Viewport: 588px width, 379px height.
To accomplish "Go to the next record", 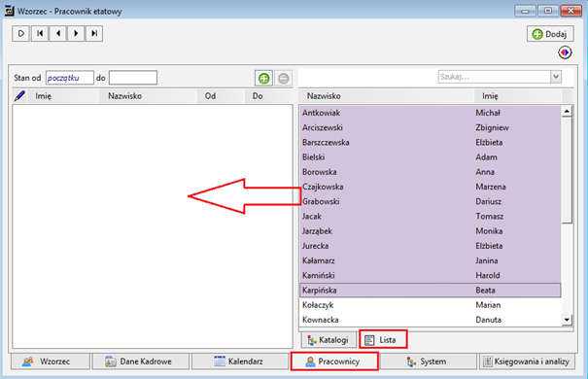I will point(76,34).
